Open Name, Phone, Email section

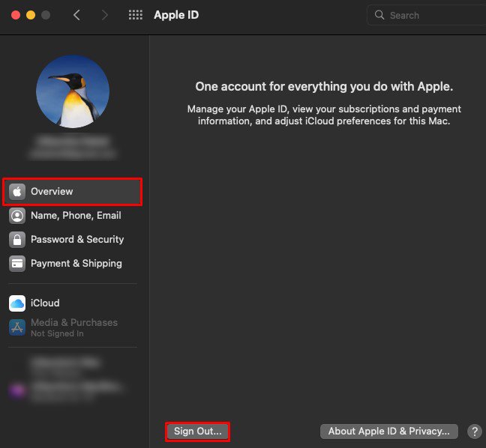[x=73, y=216]
